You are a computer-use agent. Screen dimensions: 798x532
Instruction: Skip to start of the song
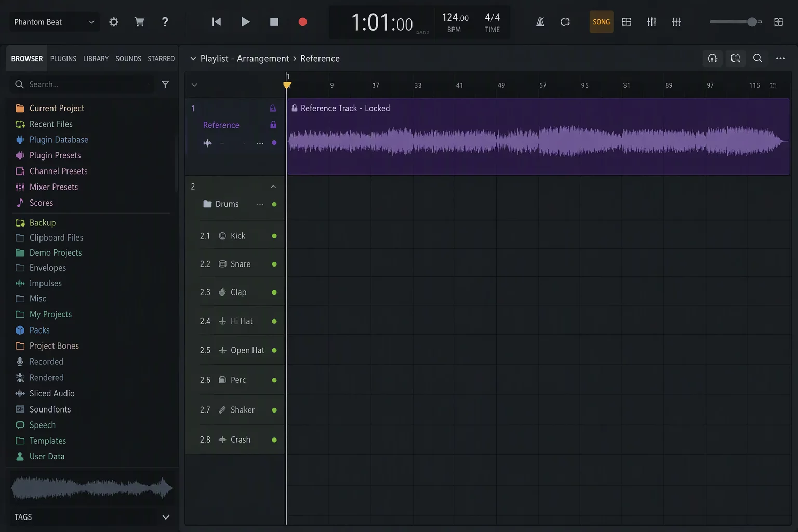point(217,22)
